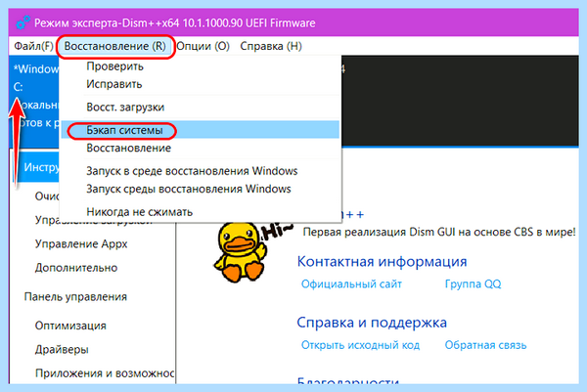Select the Восстановление entry under Бэкап системы
587x392 pixels.
(x=200, y=149)
